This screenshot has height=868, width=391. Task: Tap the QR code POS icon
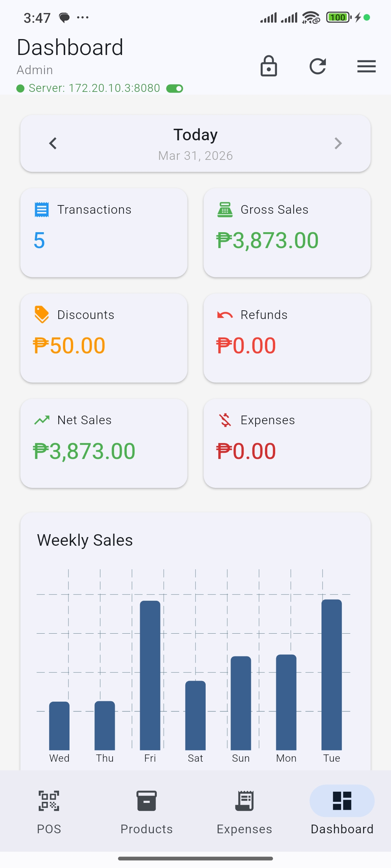click(49, 801)
